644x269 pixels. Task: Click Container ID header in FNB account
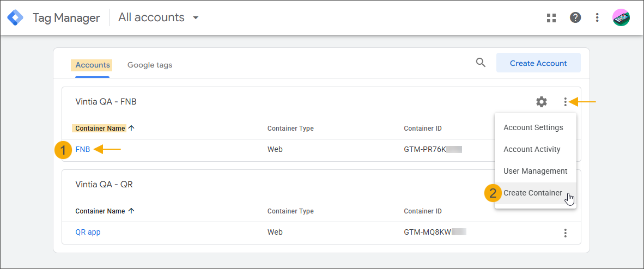click(x=423, y=129)
